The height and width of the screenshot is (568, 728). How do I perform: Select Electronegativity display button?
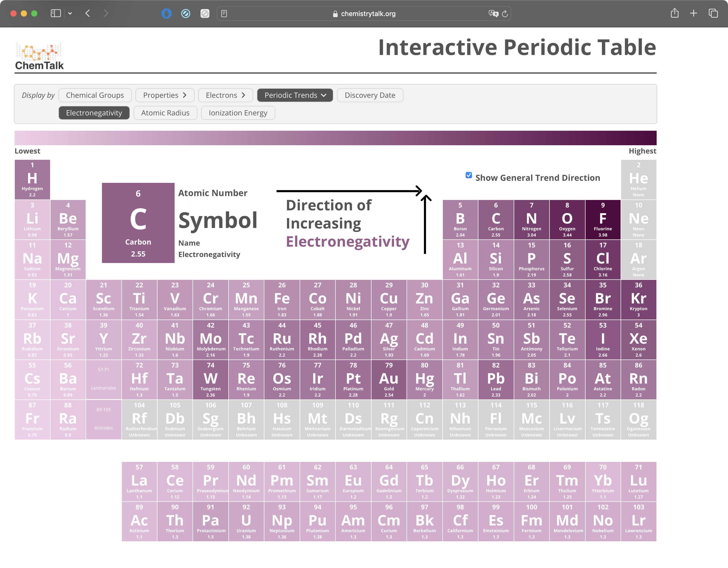pyautogui.click(x=94, y=113)
